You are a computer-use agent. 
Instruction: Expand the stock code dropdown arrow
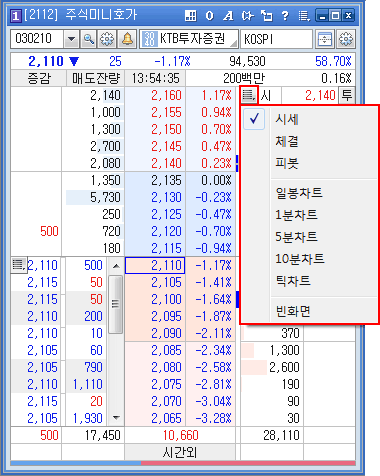[71, 39]
